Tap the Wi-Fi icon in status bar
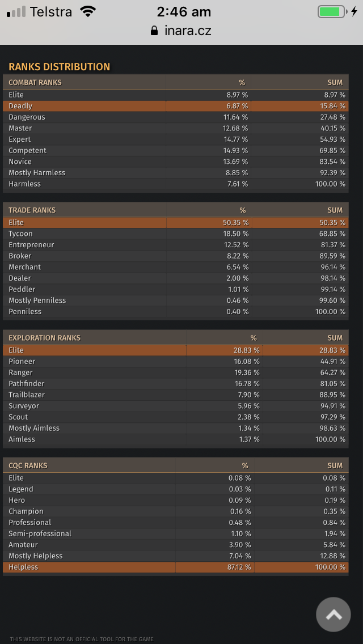The image size is (363, 644). (x=87, y=11)
